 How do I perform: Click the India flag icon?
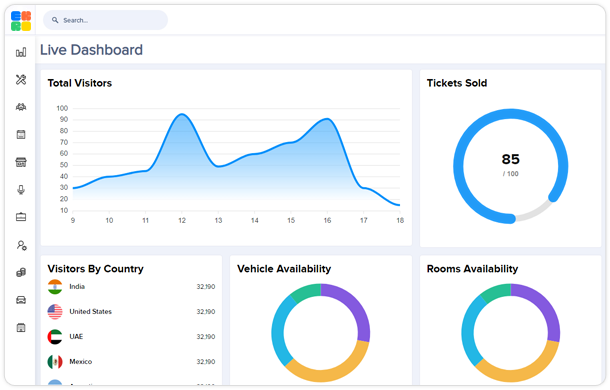[x=55, y=287]
